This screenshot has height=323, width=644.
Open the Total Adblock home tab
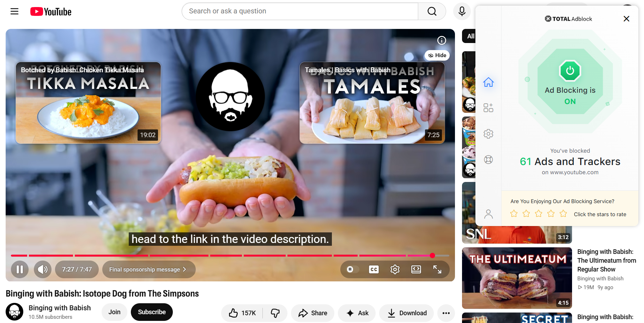point(488,82)
